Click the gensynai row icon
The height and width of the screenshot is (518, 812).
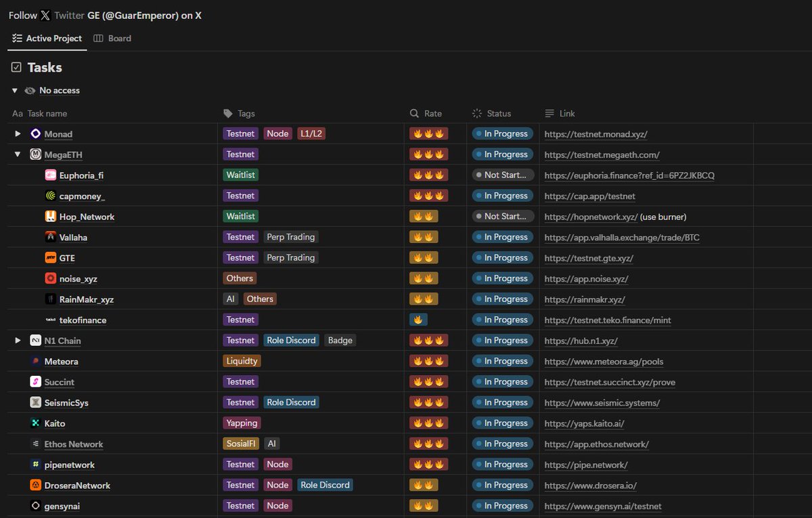(x=36, y=506)
